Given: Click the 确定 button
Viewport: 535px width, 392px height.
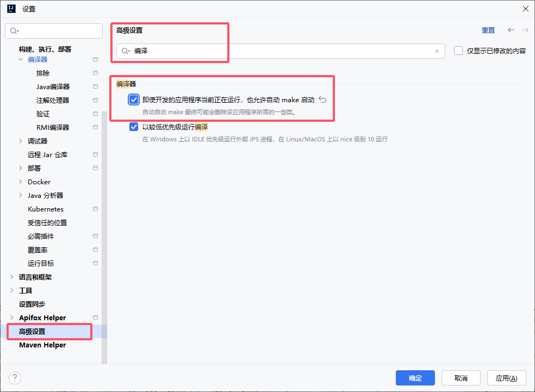Looking at the screenshot, I should tap(415, 378).
